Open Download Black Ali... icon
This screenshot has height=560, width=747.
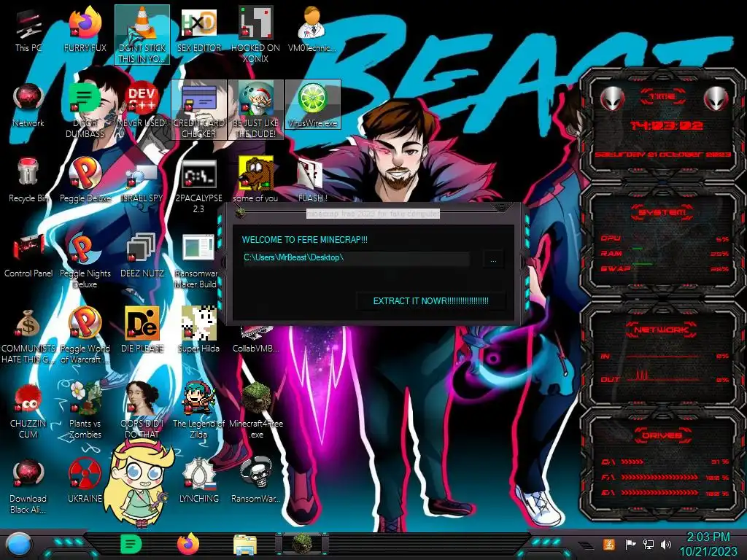(28, 486)
